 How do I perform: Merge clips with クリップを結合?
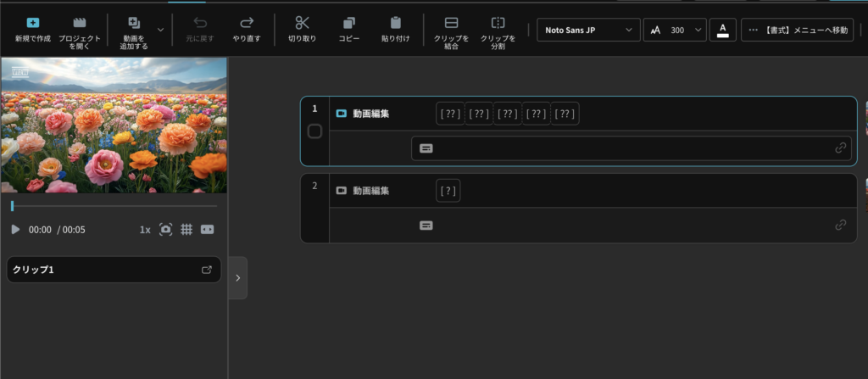click(x=451, y=24)
